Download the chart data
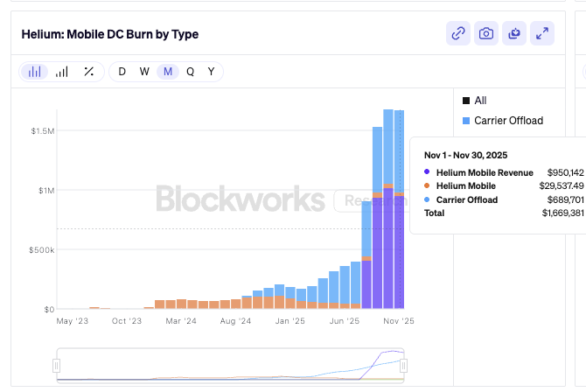586x392 pixels. (514, 34)
